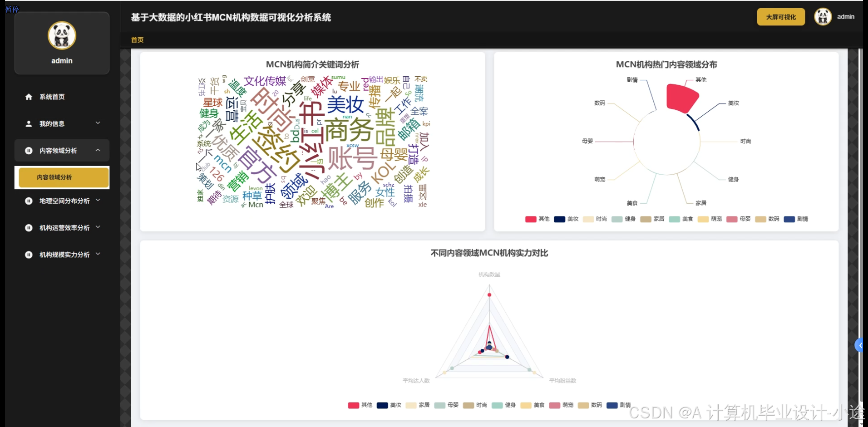
Task: Click the panda avatar in the sidebar
Action: [62, 35]
